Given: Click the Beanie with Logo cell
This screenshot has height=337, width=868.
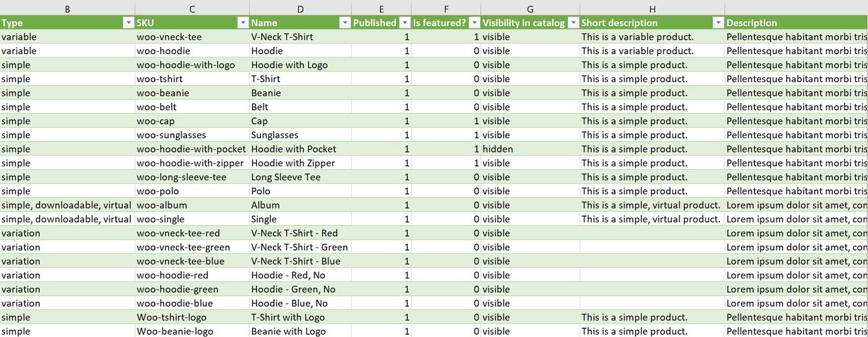Looking at the screenshot, I should tap(288, 331).
